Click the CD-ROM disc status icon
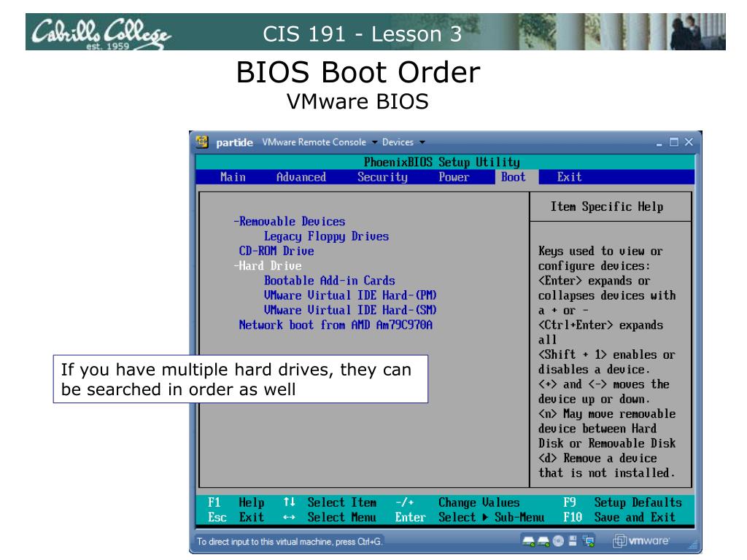This screenshot has height=560, width=747. (558, 541)
